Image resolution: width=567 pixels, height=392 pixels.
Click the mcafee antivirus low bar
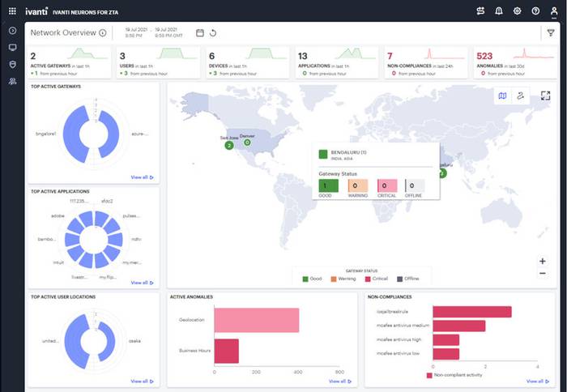pos(446,354)
